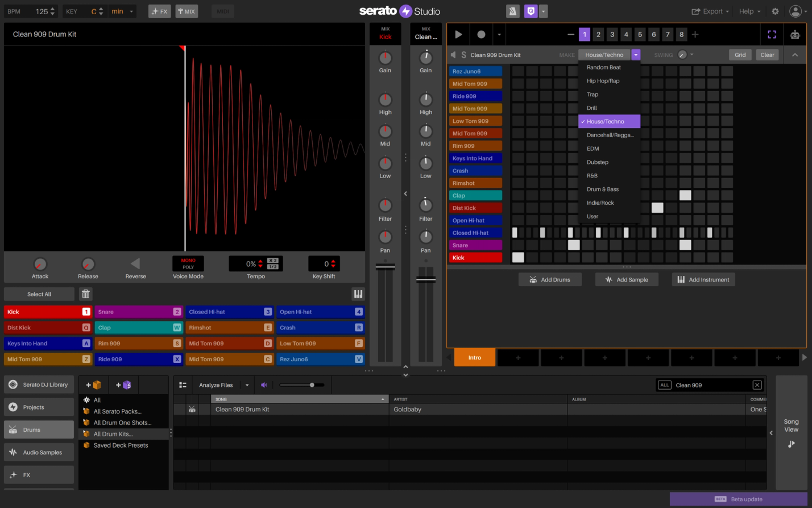Screen dimensions: 812x508
Task: Expand the Analyze Files dropdown arrow
Action: (x=247, y=385)
